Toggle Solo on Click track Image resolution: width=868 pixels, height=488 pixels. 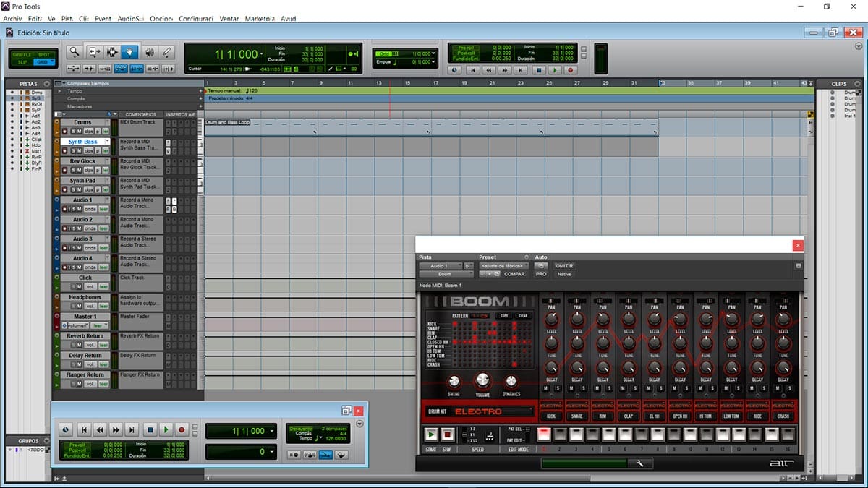click(x=72, y=287)
